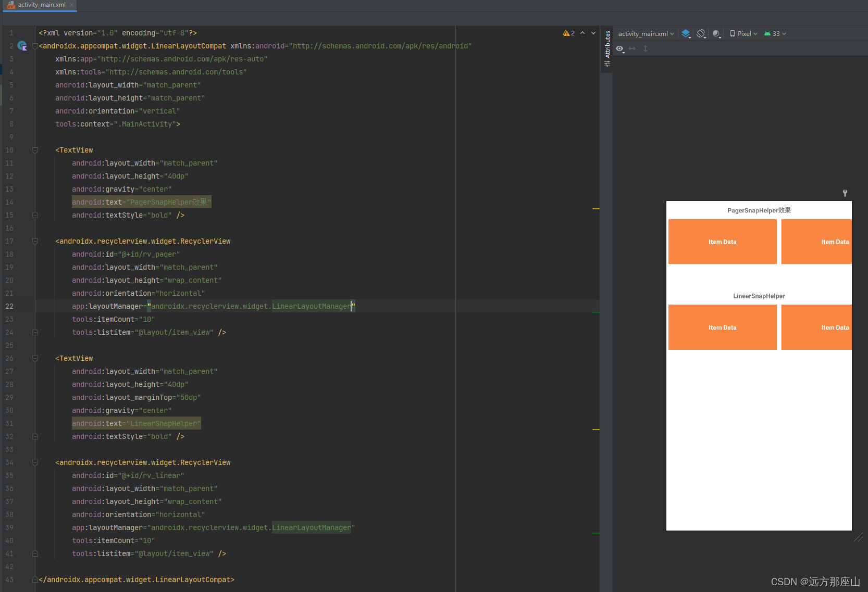
Task: Click the closing LinearLayoutCompat tag on line 43
Action: (137, 580)
